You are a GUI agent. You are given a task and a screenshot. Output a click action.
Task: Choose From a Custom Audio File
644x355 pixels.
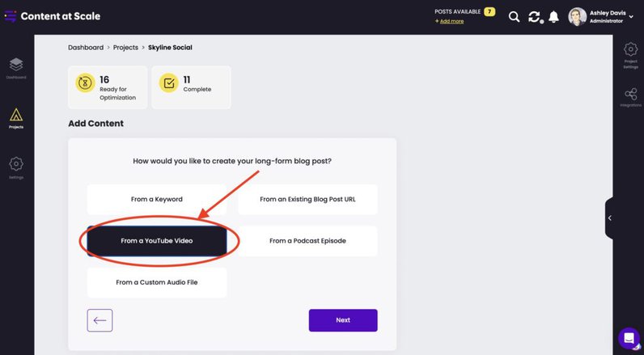coord(157,282)
